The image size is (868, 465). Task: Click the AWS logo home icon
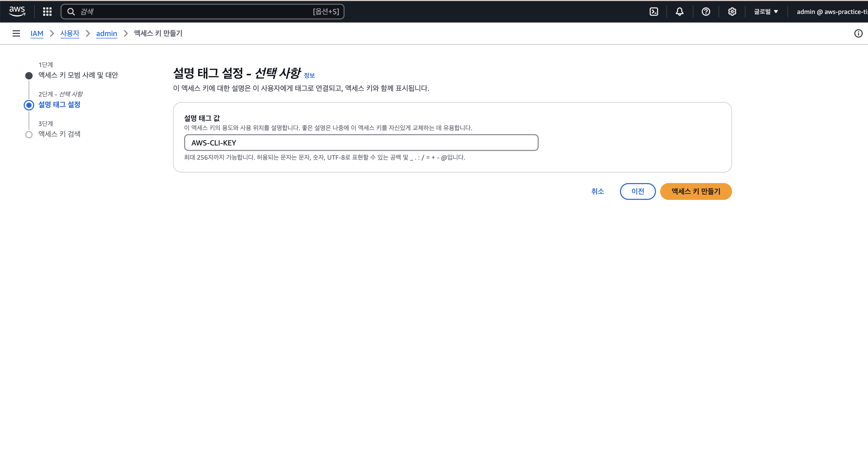click(x=17, y=11)
